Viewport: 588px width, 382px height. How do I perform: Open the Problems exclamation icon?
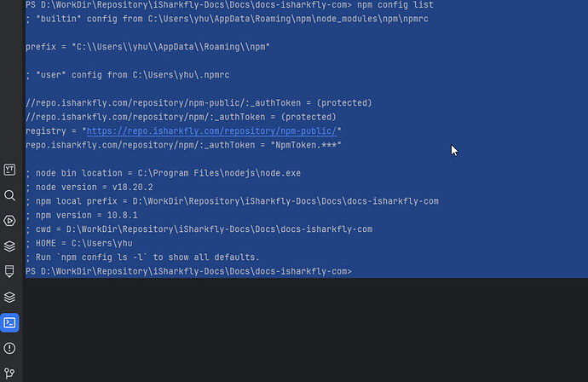pyautogui.click(x=9, y=348)
